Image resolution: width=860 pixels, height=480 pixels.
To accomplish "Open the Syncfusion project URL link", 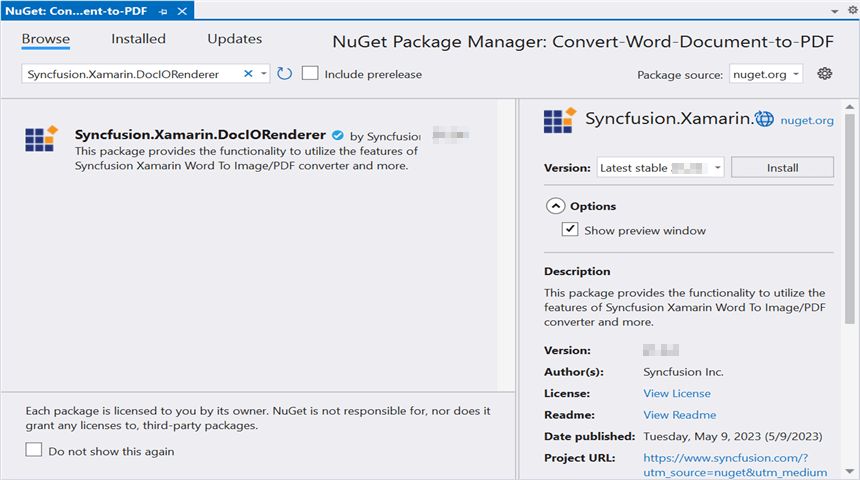I will point(735,465).
